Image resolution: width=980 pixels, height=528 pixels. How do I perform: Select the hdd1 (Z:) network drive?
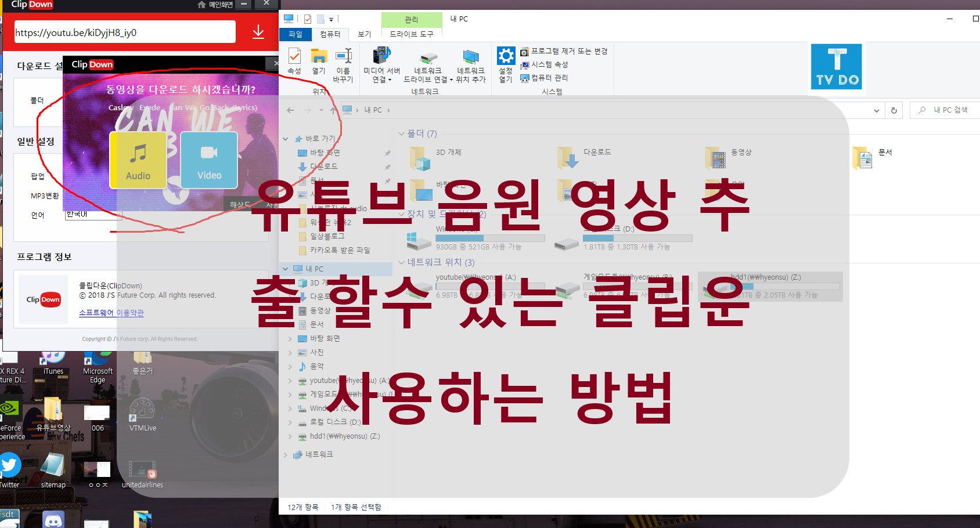770,287
